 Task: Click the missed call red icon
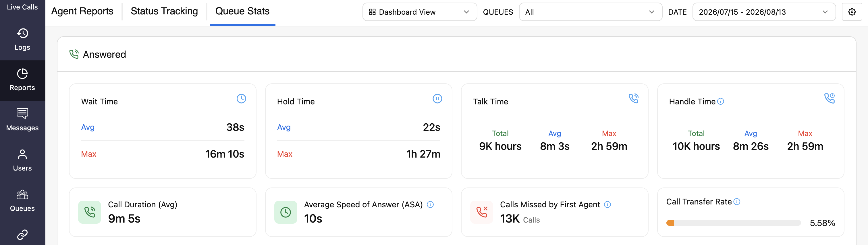(482, 212)
